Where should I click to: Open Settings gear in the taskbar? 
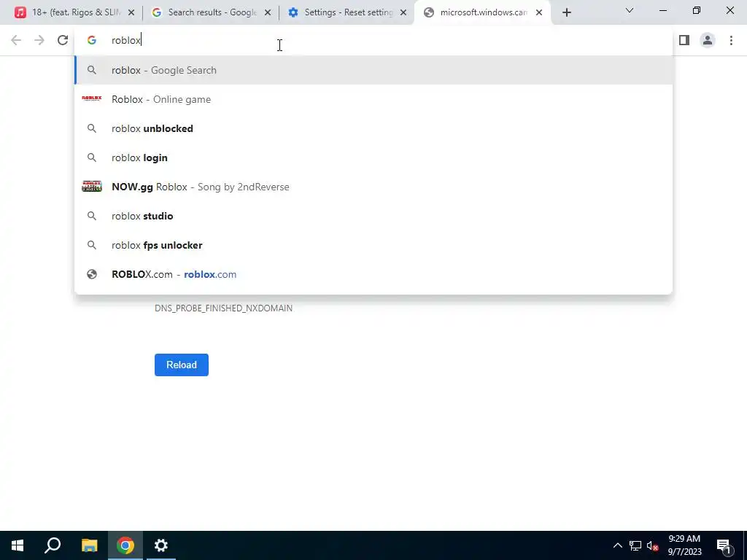coord(161,545)
